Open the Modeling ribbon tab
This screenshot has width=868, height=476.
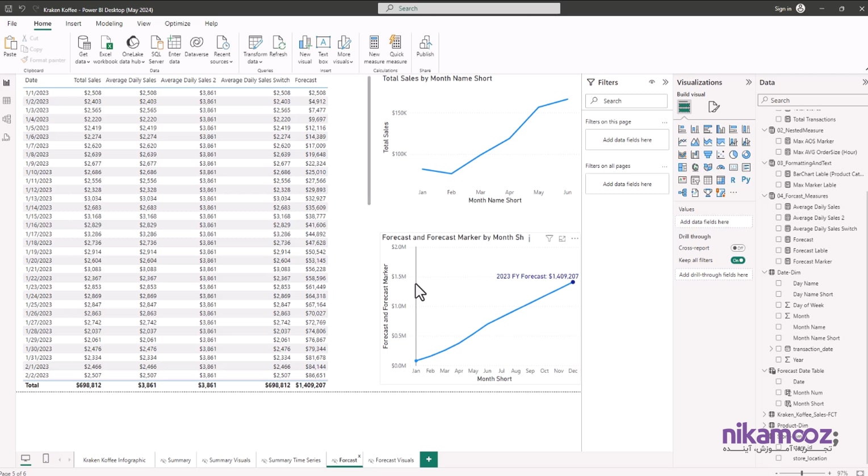(109, 24)
